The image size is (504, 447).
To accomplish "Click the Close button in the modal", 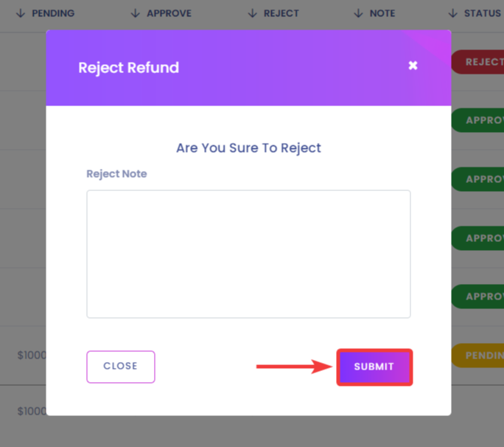I will click(121, 367).
